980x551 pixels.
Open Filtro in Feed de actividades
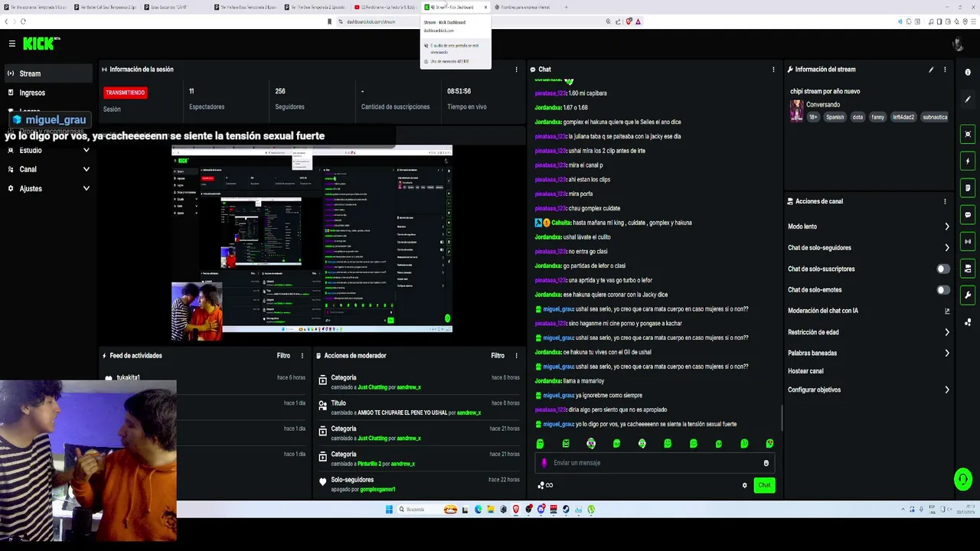point(283,356)
